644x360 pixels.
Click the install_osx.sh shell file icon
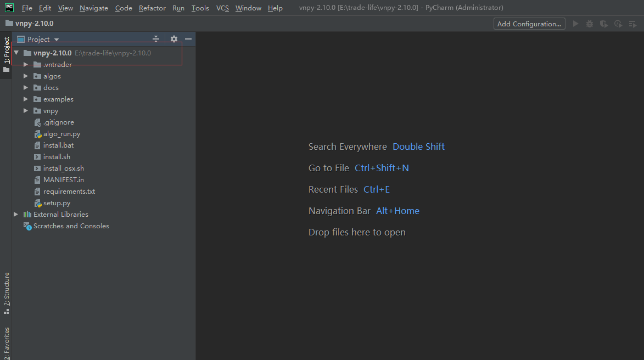[x=37, y=168]
